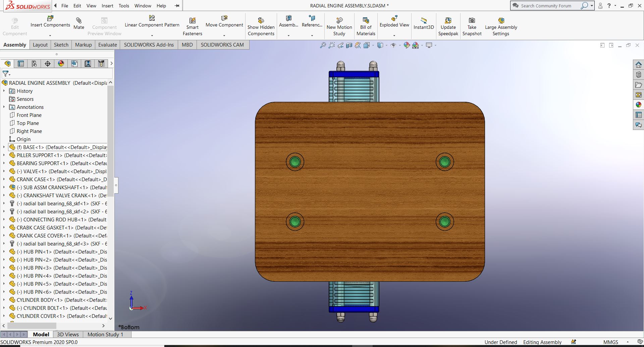The image size is (644, 347).
Task: Switch to Motion Study 1 tab
Action: pos(105,334)
